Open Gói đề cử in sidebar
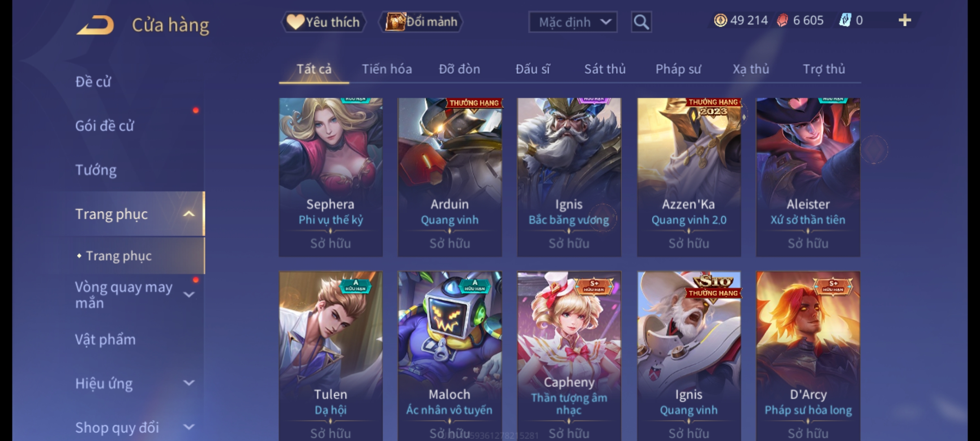This screenshot has height=441, width=980. (x=105, y=126)
